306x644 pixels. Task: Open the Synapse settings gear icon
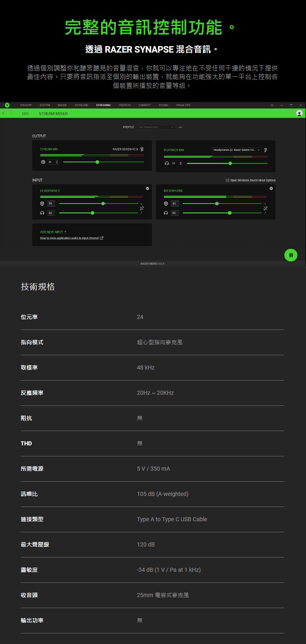(x=272, y=105)
